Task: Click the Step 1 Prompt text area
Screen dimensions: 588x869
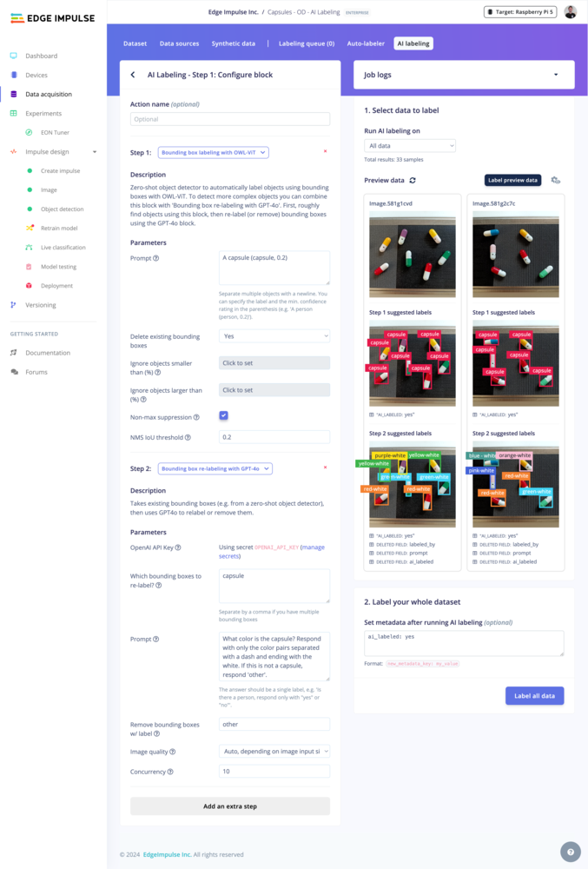Action: pos(274,268)
